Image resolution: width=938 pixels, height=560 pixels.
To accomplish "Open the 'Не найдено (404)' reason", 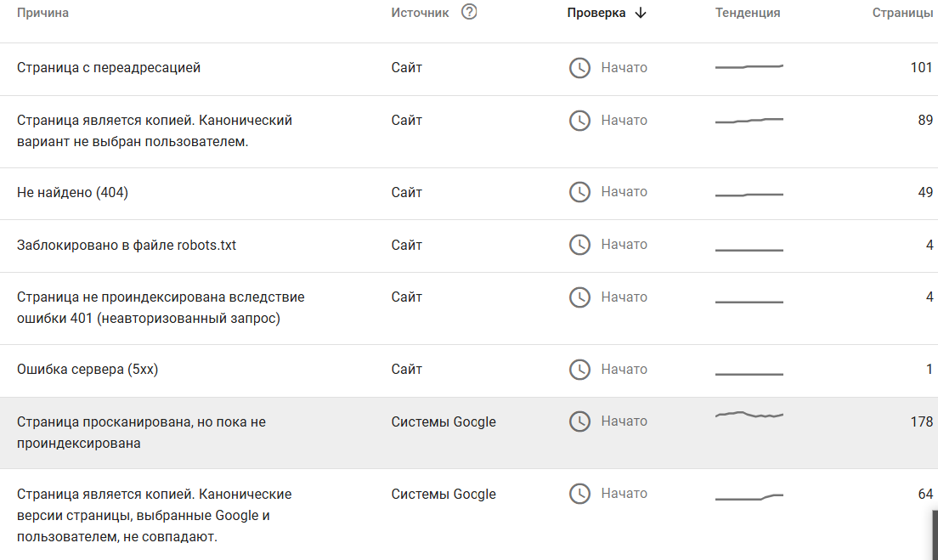I will click(72, 193).
